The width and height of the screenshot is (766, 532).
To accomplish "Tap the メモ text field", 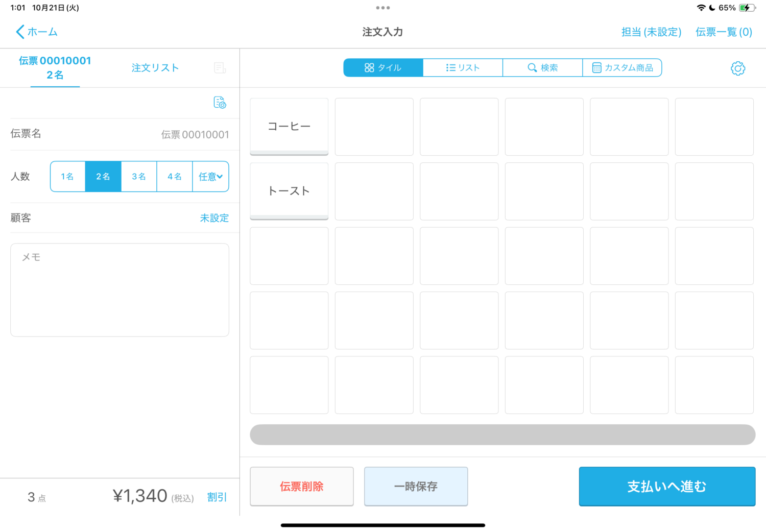I will (119, 289).
